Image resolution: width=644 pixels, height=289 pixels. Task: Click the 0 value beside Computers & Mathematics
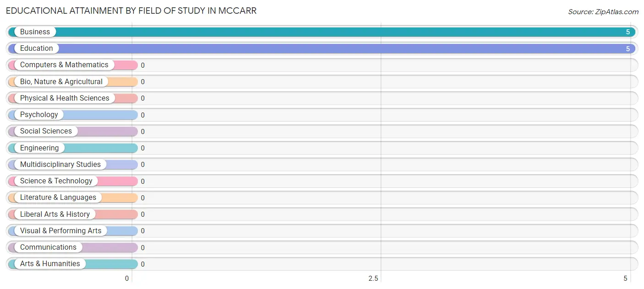point(142,65)
